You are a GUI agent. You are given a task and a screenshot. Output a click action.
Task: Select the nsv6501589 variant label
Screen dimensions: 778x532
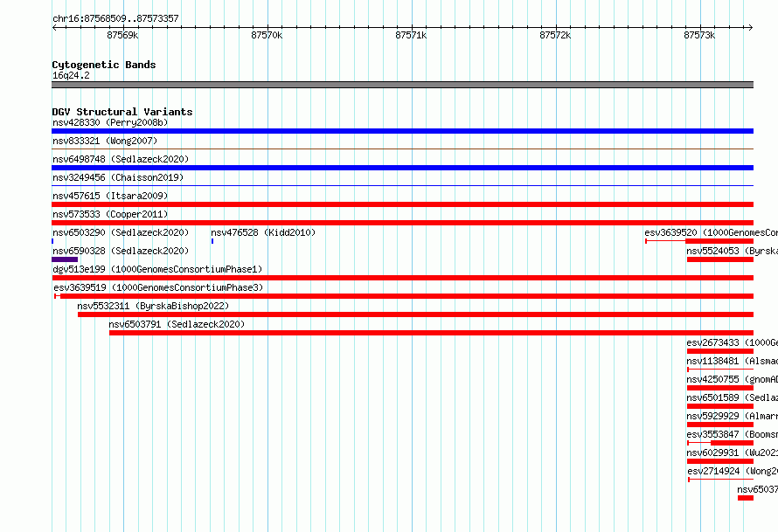pos(733,397)
